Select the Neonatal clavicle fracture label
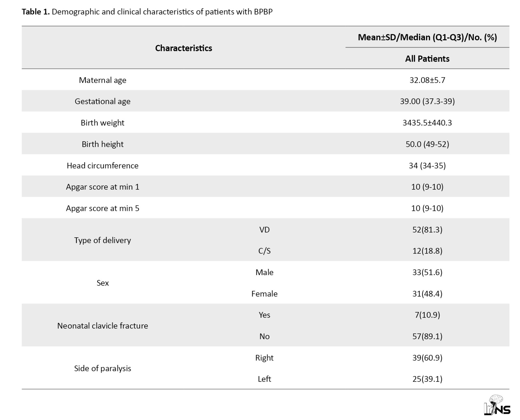Image resolution: width=520 pixels, height=420 pixels. coord(102,326)
